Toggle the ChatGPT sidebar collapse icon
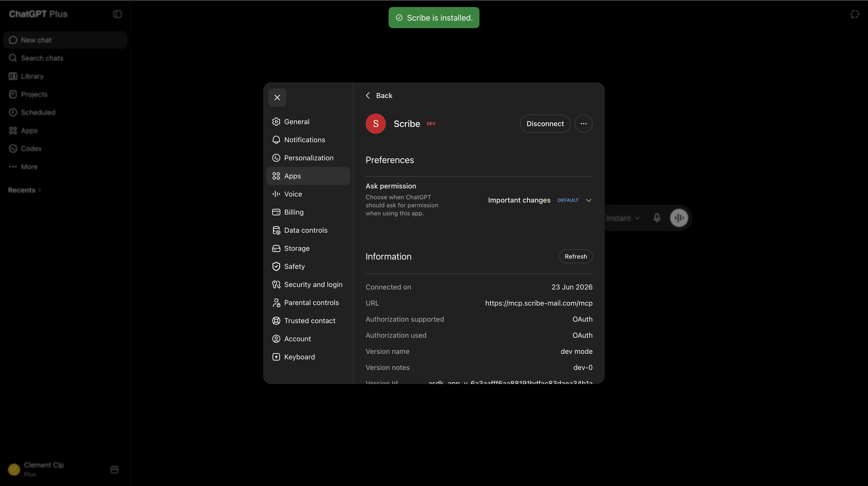The image size is (868, 486). (117, 14)
